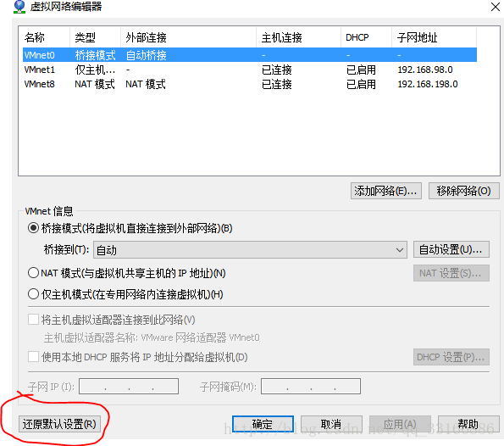Click 已启用 DHCP cell in VMnet1 row
The height and width of the screenshot is (446, 504).
361,70
